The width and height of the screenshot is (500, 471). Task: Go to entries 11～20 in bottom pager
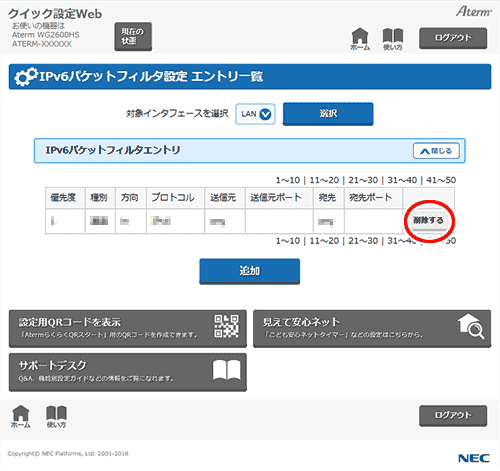[x=324, y=241]
